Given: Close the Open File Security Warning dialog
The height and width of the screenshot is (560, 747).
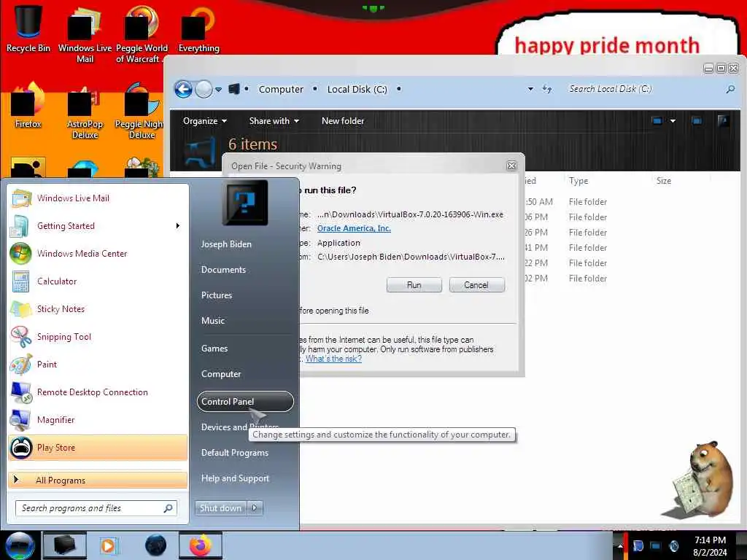Looking at the screenshot, I should click(511, 166).
